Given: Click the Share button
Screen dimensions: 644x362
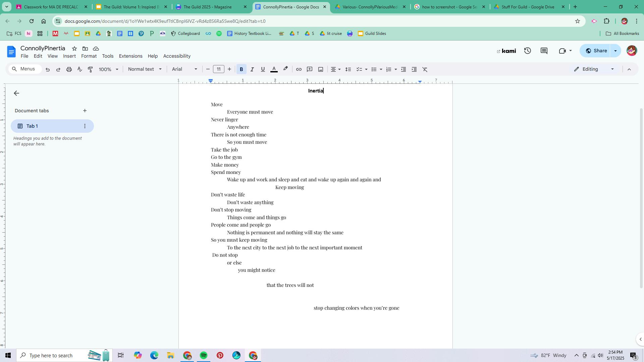Looking at the screenshot, I should coord(596,51).
